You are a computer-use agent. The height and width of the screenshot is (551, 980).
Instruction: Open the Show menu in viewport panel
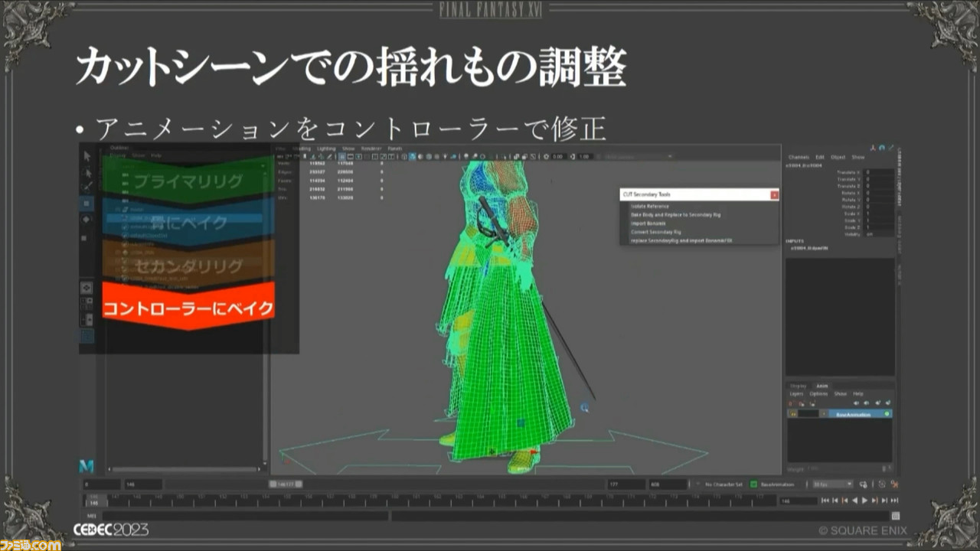348,148
